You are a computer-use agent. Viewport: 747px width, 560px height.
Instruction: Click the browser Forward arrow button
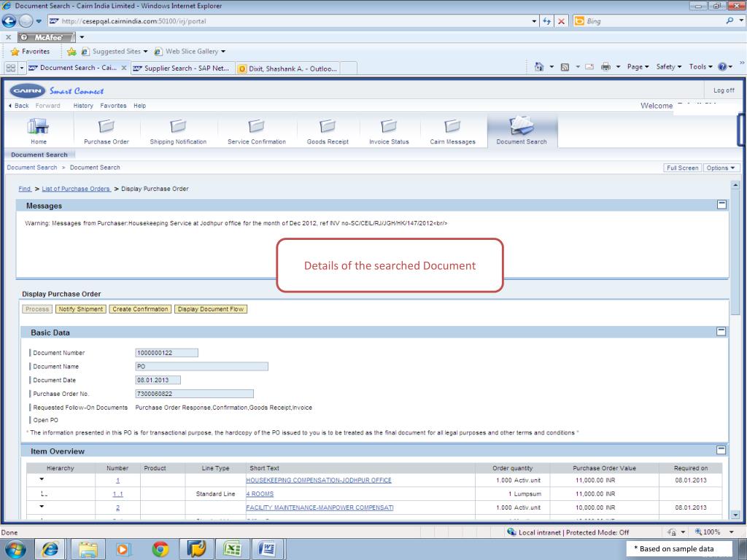pyautogui.click(x=26, y=21)
